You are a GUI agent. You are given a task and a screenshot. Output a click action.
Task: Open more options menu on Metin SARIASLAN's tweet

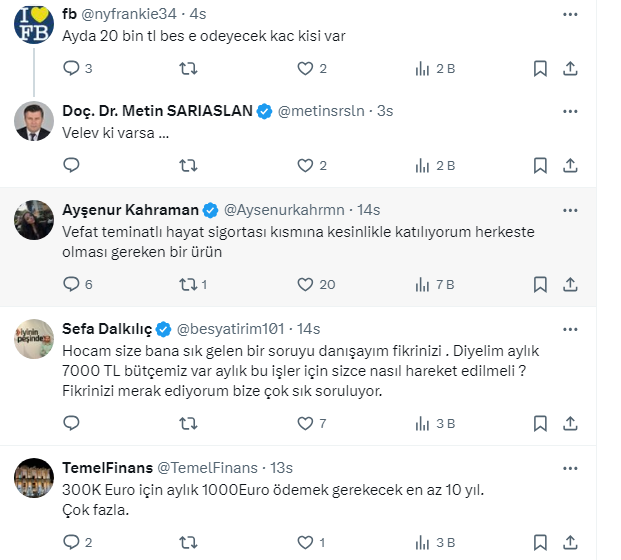pyautogui.click(x=570, y=111)
